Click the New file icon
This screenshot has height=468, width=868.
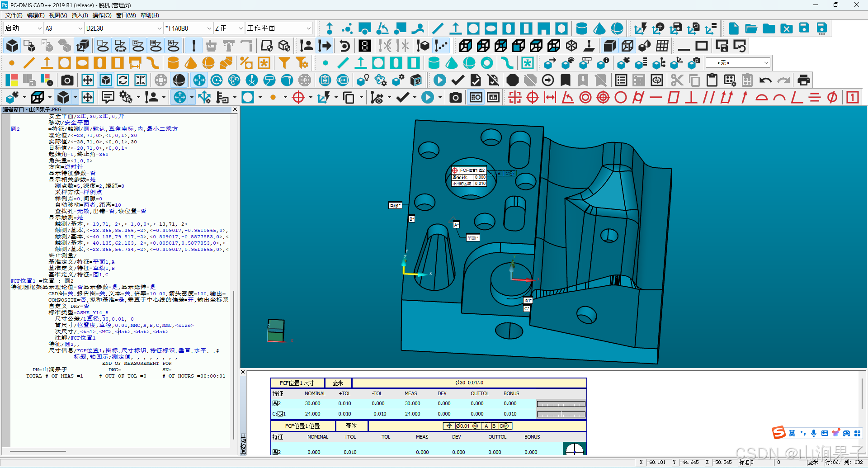click(734, 28)
